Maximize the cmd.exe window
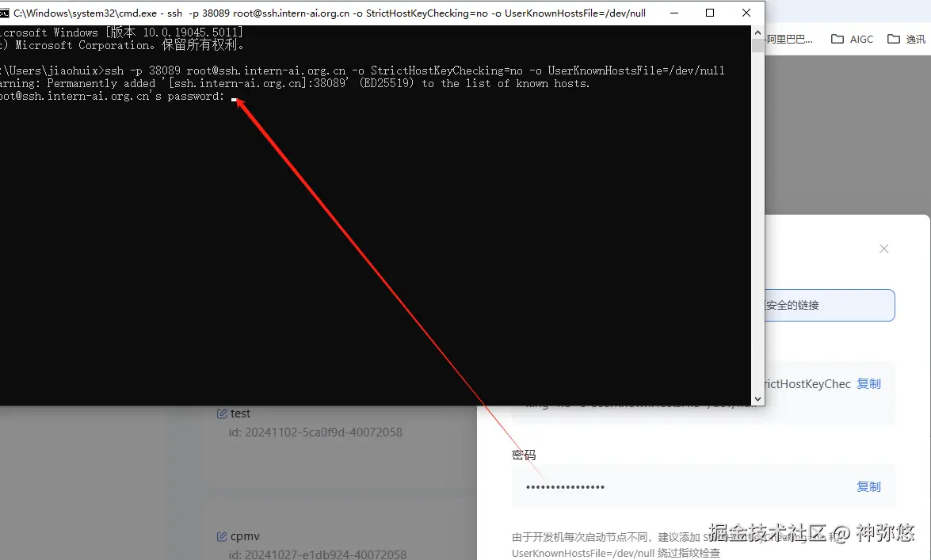This screenshot has width=931, height=560. (709, 13)
